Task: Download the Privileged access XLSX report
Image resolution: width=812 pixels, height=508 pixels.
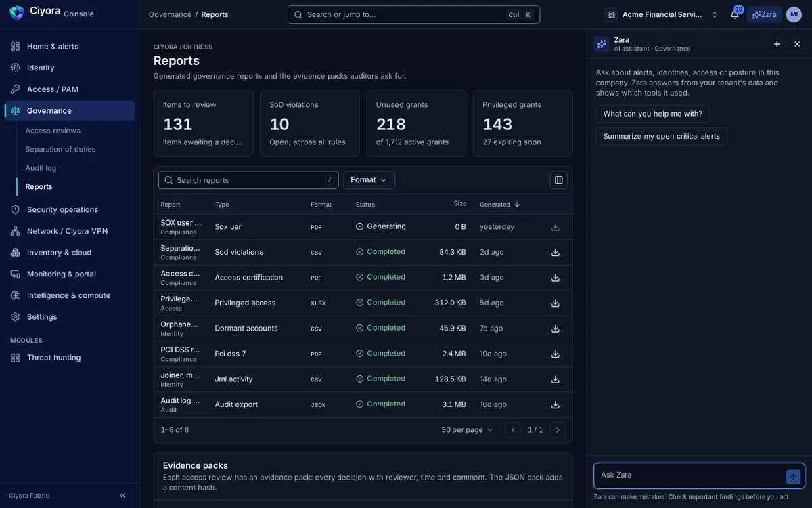Action: (556, 303)
